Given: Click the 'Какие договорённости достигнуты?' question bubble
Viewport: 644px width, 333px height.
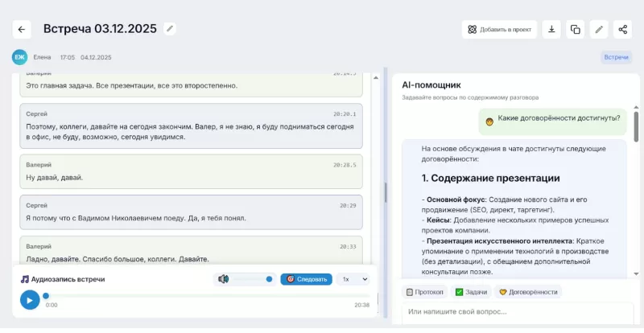Looking at the screenshot, I should 553,122.
